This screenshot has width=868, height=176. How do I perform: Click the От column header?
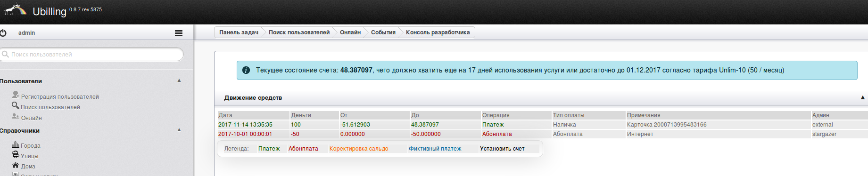[x=374, y=115]
